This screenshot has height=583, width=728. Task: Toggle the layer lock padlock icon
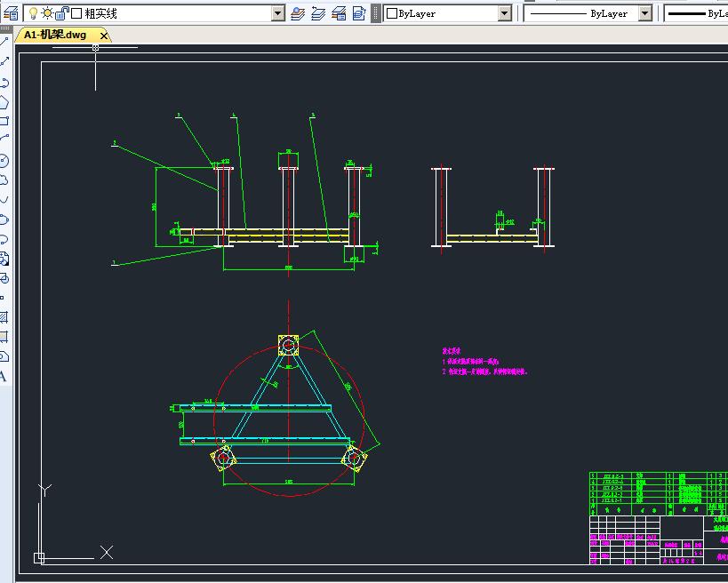click(x=61, y=13)
